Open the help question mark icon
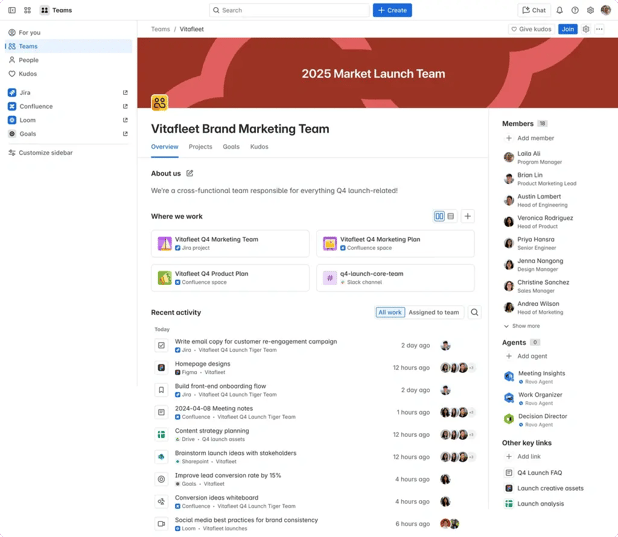The width and height of the screenshot is (618, 537). (x=575, y=10)
